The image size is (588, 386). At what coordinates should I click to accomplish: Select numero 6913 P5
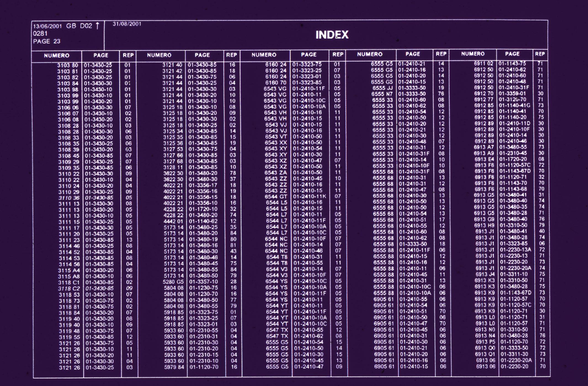point(485,342)
